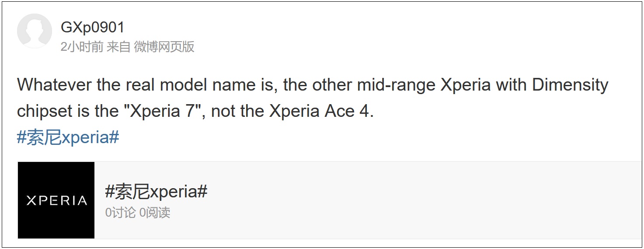This screenshot has height=249, width=644.
Task: Click the "Xperia 7" quoted text
Action: (x=165, y=111)
